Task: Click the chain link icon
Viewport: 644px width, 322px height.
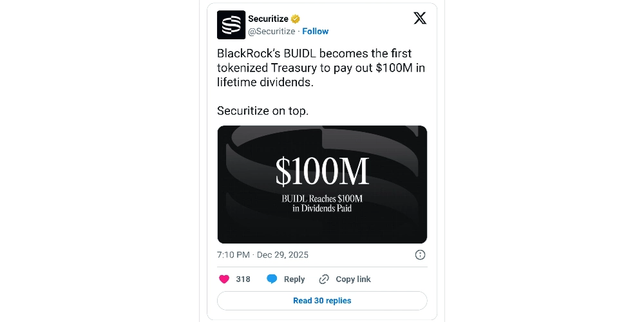Action: tap(325, 279)
